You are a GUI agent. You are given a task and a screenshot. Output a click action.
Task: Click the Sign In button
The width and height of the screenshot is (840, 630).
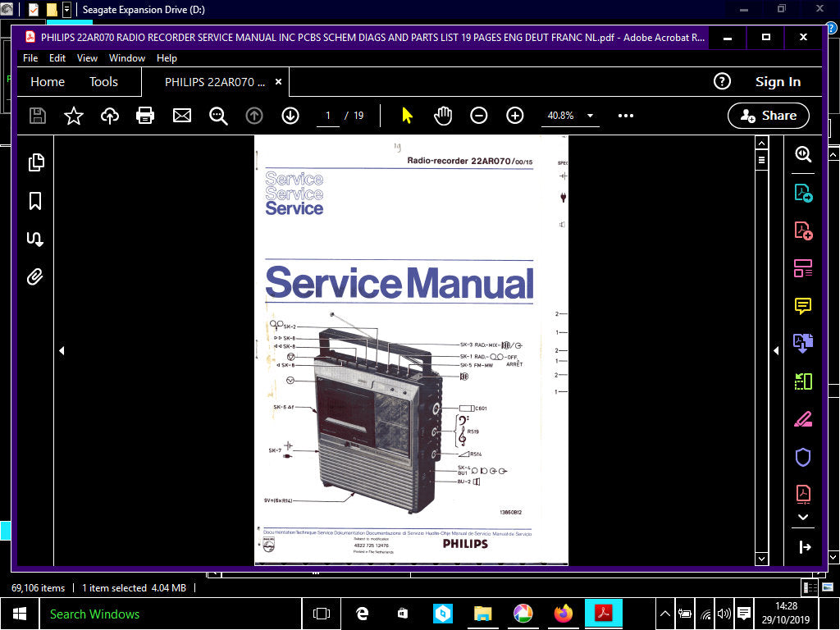777,81
